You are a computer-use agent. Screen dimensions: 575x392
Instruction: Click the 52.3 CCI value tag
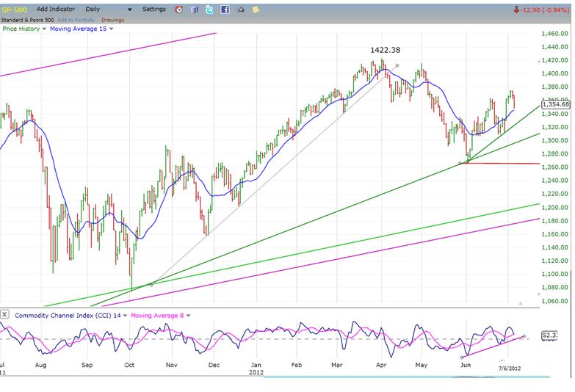[x=549, y=335]
